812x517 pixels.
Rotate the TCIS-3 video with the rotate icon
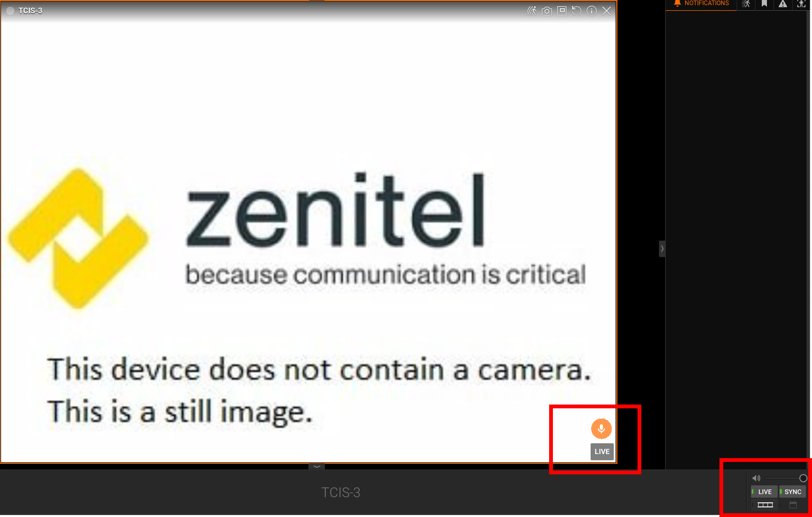pos(577,11)
